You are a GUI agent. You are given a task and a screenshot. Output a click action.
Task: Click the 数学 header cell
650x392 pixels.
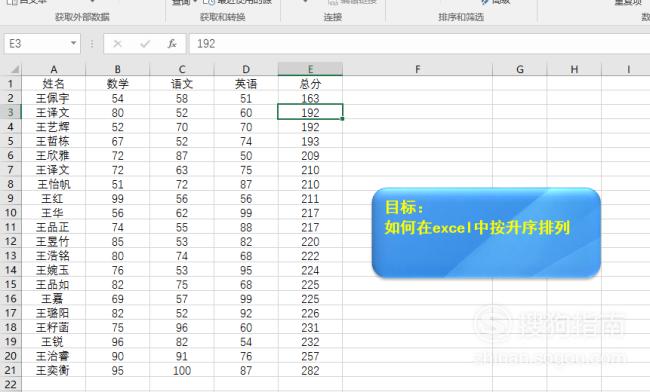click(118, 84)
